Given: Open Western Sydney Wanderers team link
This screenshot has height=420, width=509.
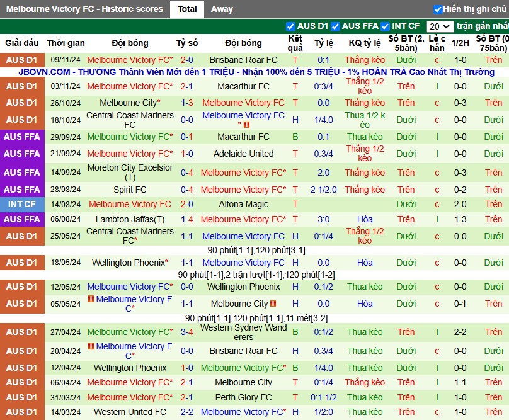Looking at the screenshot, I should pos(243,332).
